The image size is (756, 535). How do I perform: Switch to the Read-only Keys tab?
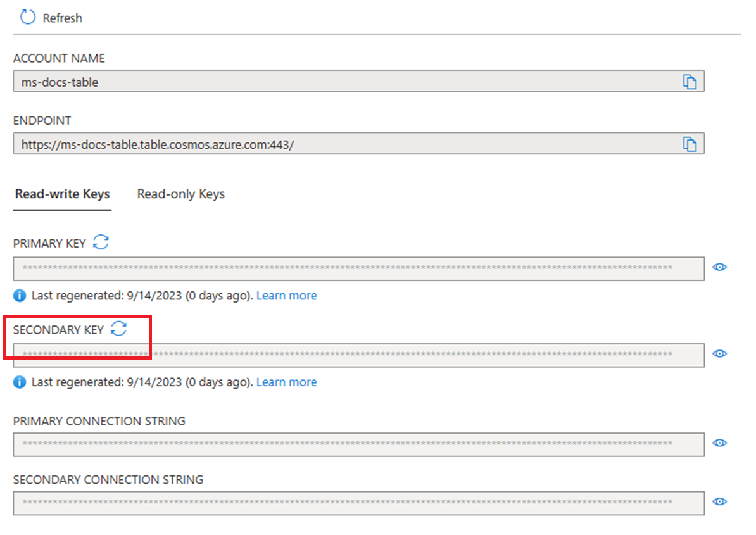coord(181,194)
